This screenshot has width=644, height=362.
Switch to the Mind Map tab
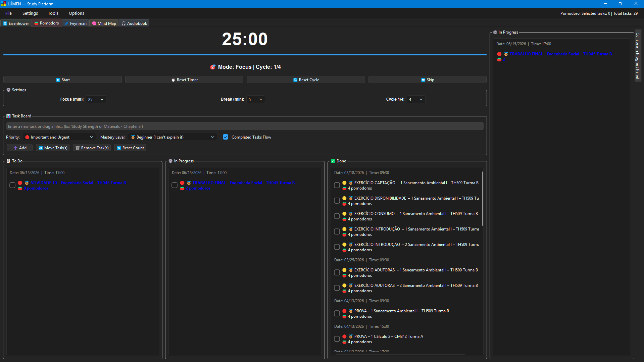tap(104, 23)
